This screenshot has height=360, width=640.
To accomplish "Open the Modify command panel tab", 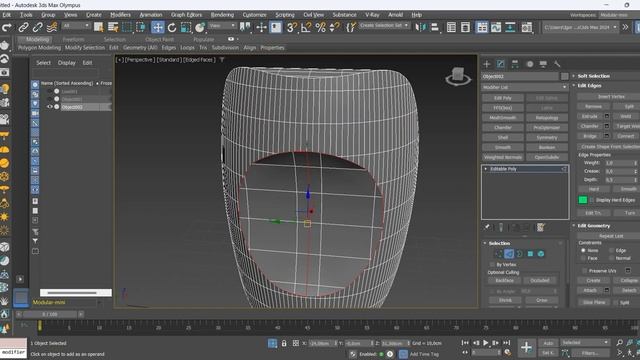I will (x=500, y=64).
